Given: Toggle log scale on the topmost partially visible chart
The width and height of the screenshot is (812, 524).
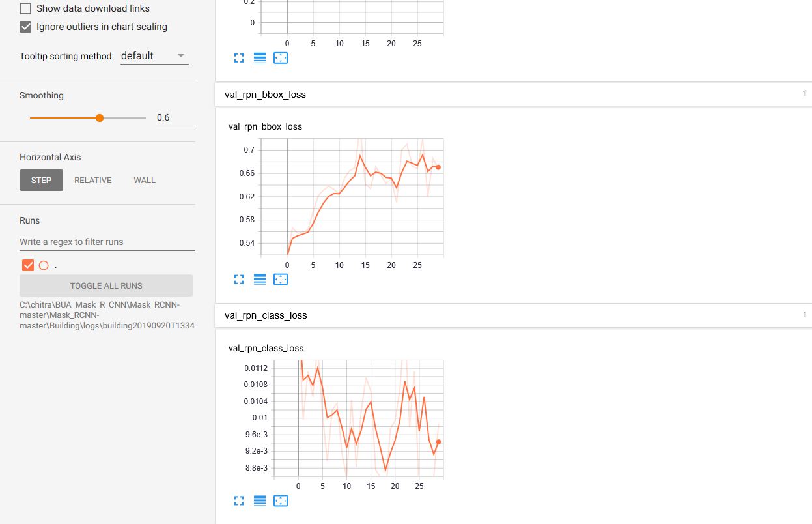Looking at the screenshot, I should coord(260,58).
